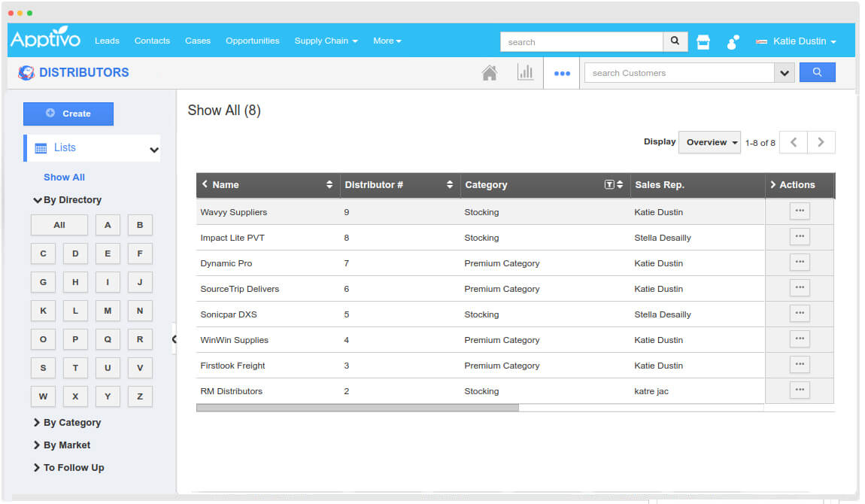Click the search Customers input field

(679, 73)
